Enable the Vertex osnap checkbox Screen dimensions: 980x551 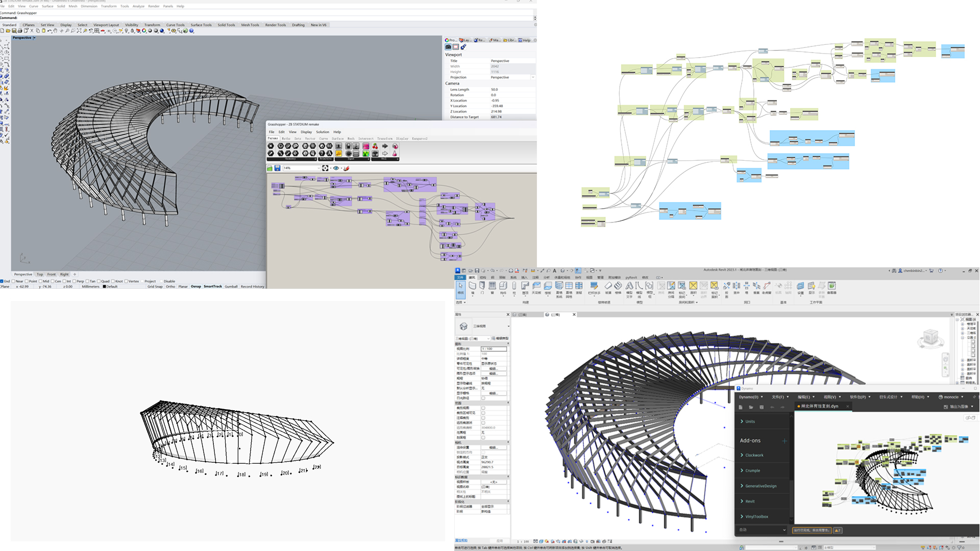coord(126,281)
